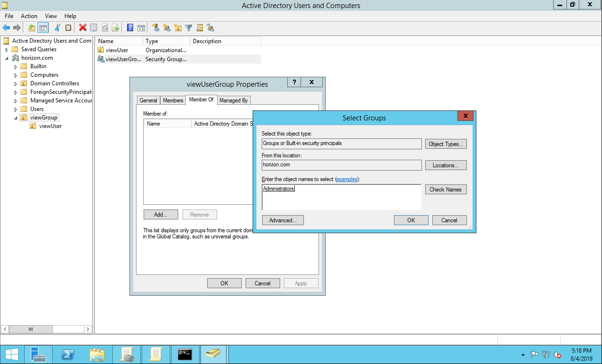Expand the Builtin tree node
The height and width of the screenshot is (364, 602).
tap(16, 67)
